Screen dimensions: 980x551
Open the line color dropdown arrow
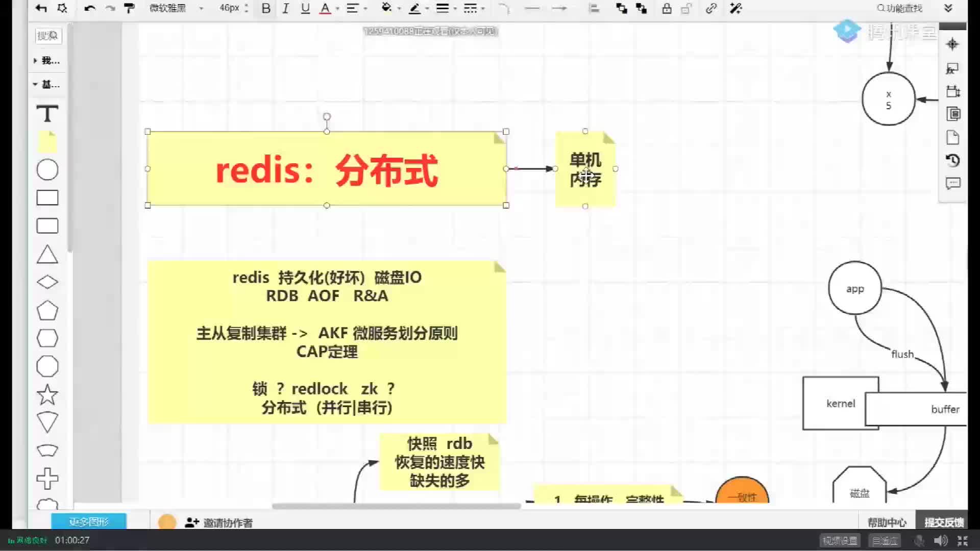[427, 9]
